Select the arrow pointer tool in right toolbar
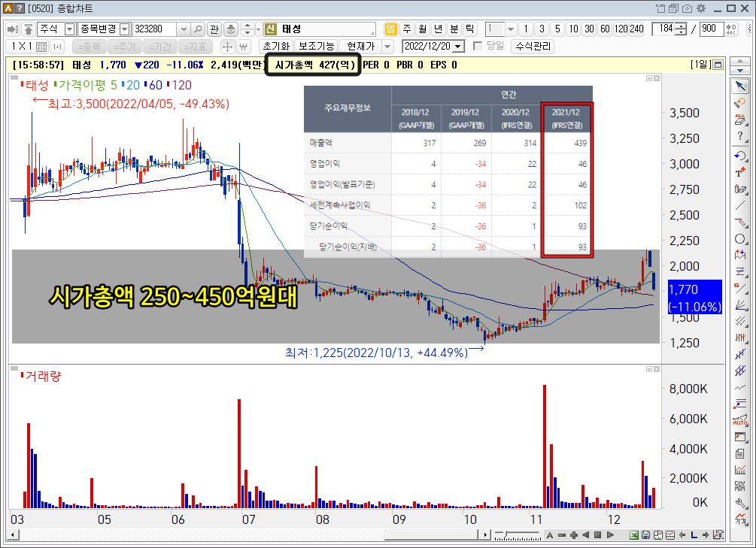This screenshot has width=756, height=548. pyautogui.click(x=740, y=86)
